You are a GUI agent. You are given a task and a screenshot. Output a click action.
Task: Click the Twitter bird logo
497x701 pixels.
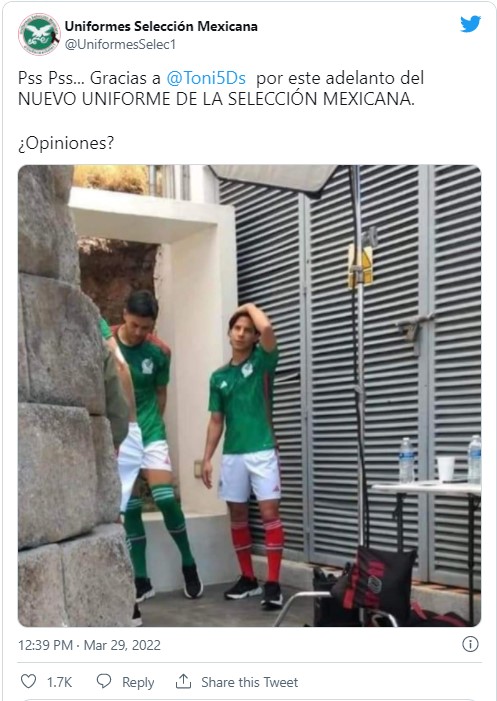[471, 24]
